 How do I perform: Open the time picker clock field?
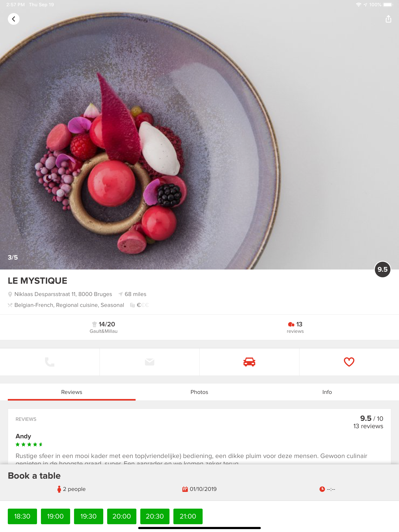(327, 489)
